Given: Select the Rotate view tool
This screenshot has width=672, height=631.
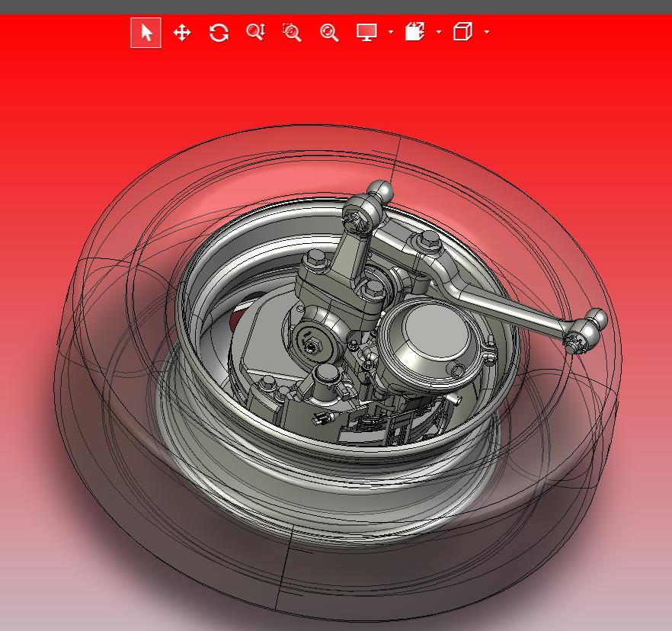Looking at the screenshot, I should 219,33.
